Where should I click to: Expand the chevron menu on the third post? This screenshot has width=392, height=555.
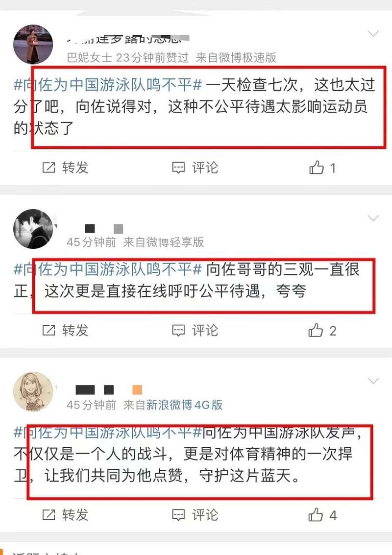pyautogui.click(x=373, y=381)
